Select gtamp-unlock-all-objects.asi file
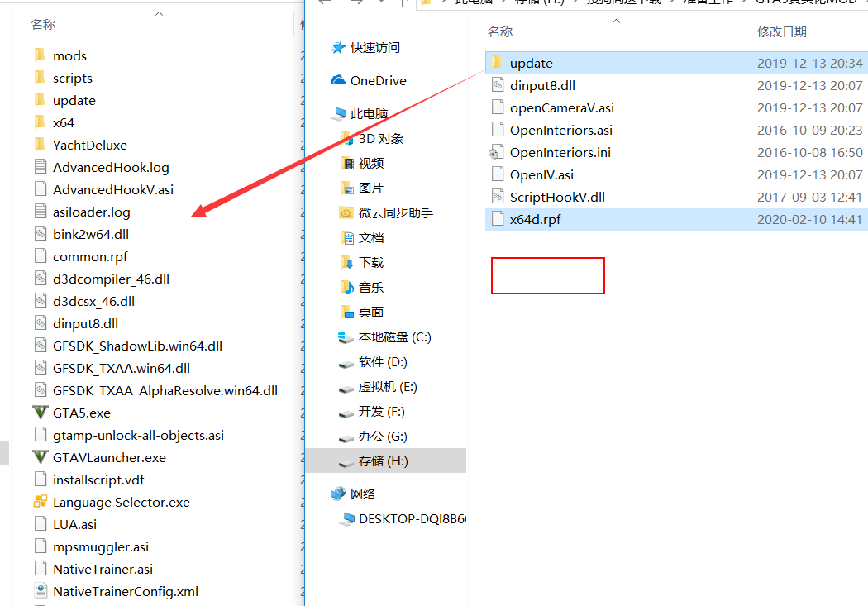This screenshot has height=606, width=868. [138, 435]
